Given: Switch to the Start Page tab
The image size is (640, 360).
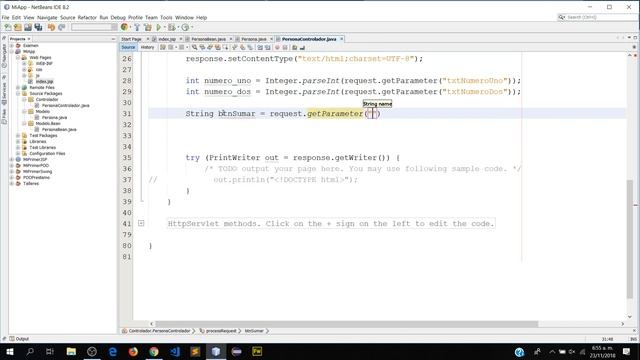Looking at the screenshot, I should coord(131,39).
